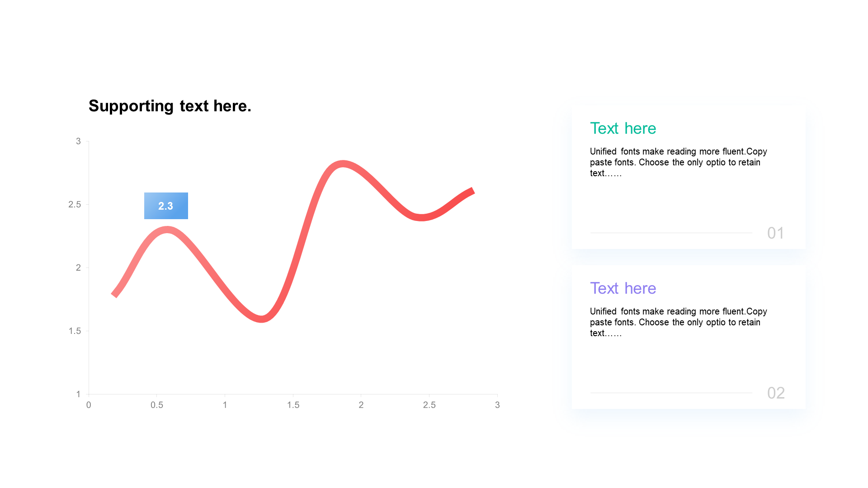Click the divider line beside number 02
868x488 pixels.
pos(671,393)
